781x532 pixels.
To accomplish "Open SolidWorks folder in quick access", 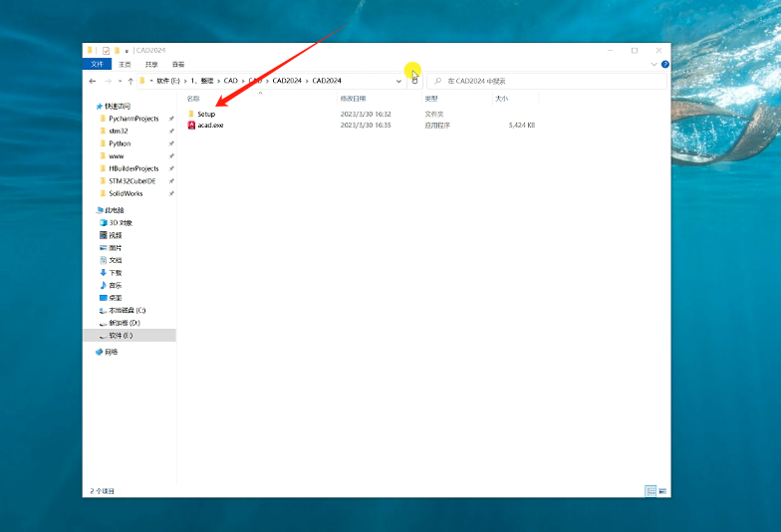I will (x=126, y=193).
